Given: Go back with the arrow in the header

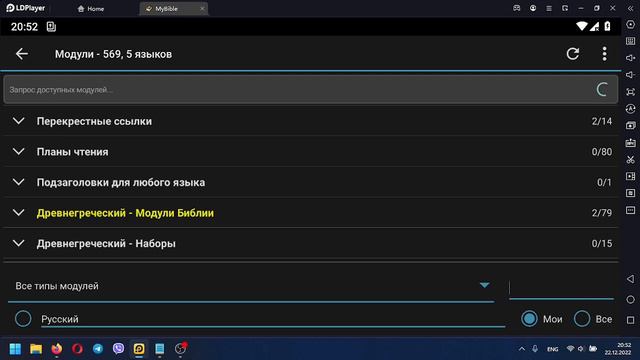Looking at the screenshot, I should point(22,53).
